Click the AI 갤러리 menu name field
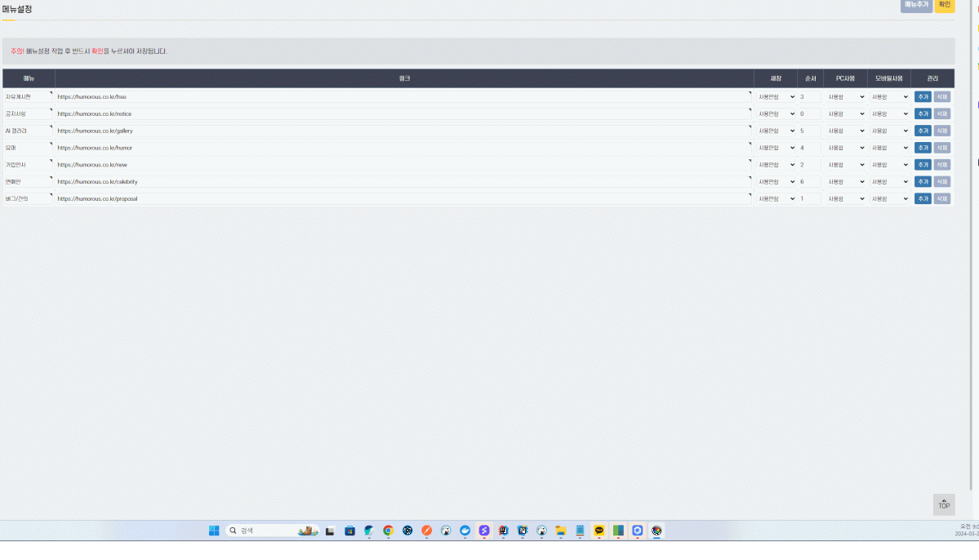 tap(28, 131)
